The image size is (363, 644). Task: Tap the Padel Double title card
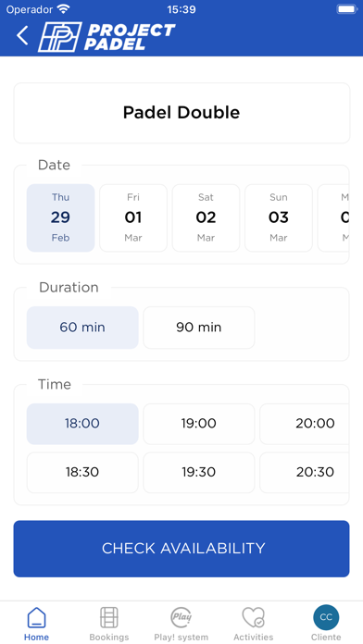point(181,113)
